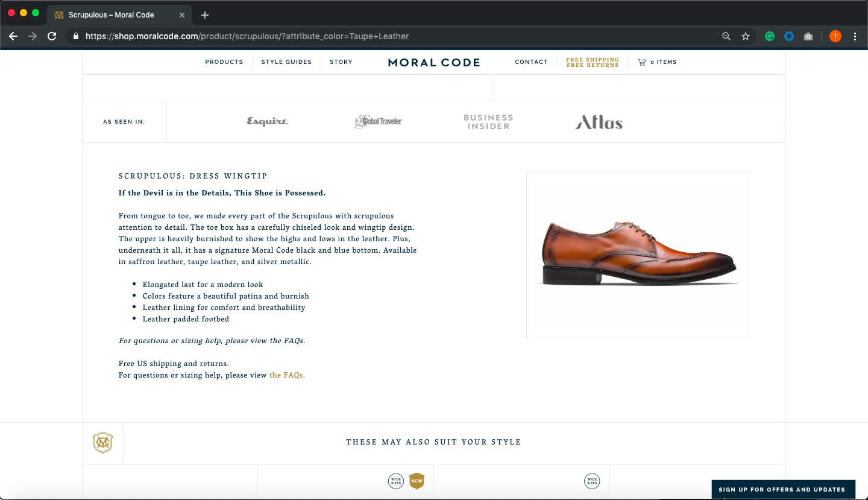Open the Contact page link
This screenshot has height=500, width=868.
[x=531, y=62]
